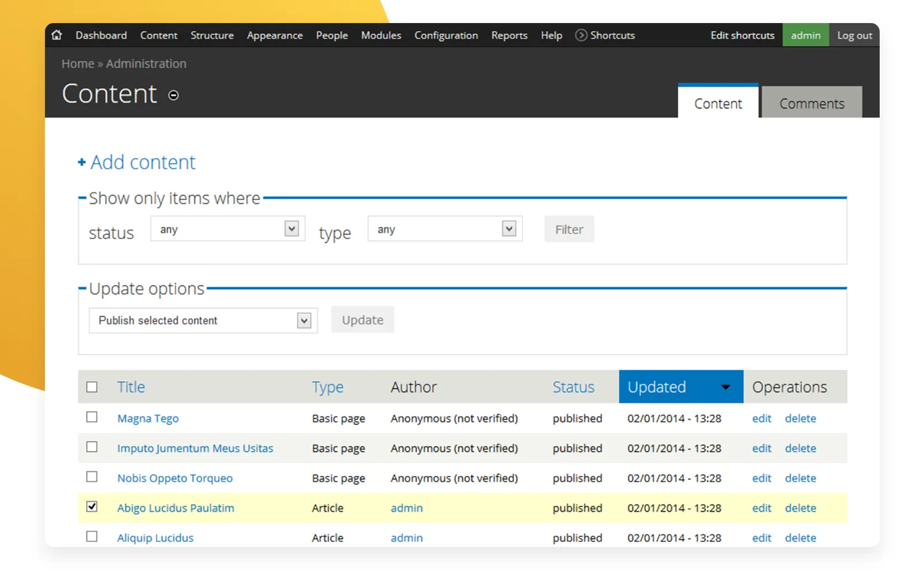Edit Nobis Oppeto Torqueo
This screenshot has height=570, width=924.
pyautogui.click(x=762, y=478)
